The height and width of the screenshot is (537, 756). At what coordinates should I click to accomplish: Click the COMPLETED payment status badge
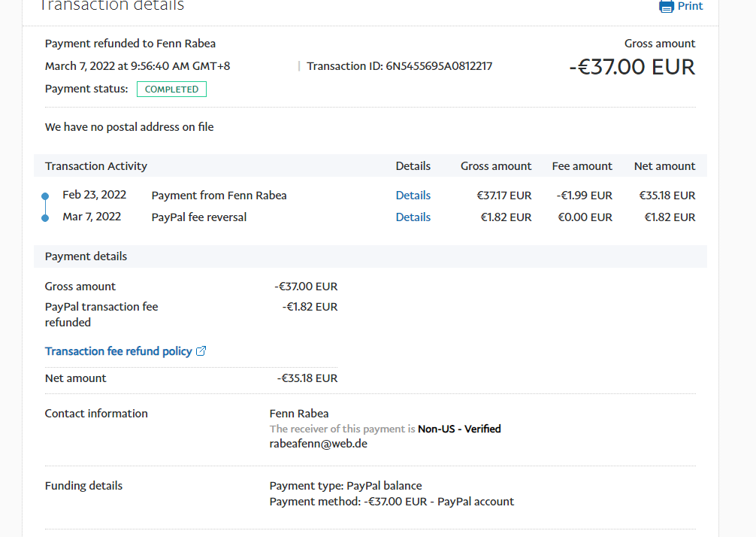click(171, 89)
